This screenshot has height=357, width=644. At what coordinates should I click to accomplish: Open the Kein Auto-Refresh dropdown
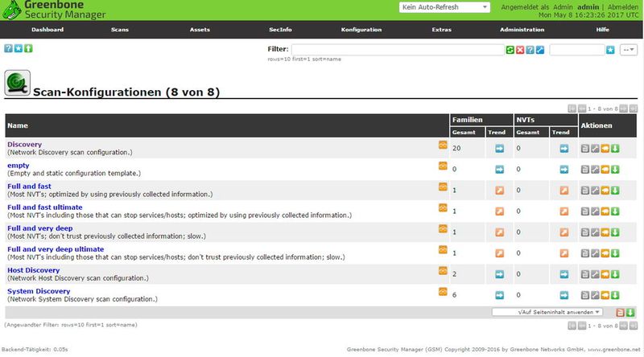click(x=444, y=7)
